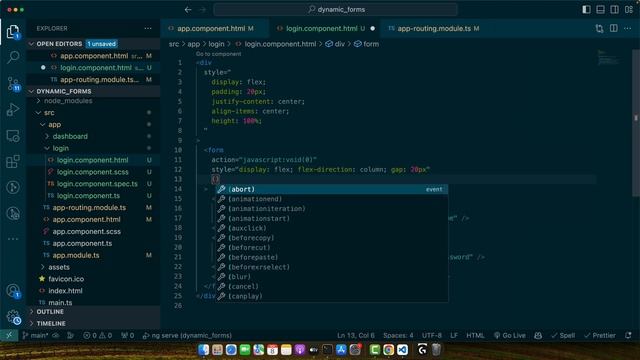
Task: Open Explorer panel more actions ellipsis
Action: [148, 28]
